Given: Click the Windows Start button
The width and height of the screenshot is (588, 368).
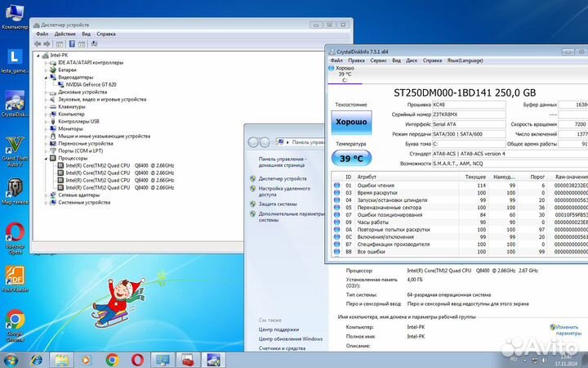Looking at the screenshot, I should 11,360.
